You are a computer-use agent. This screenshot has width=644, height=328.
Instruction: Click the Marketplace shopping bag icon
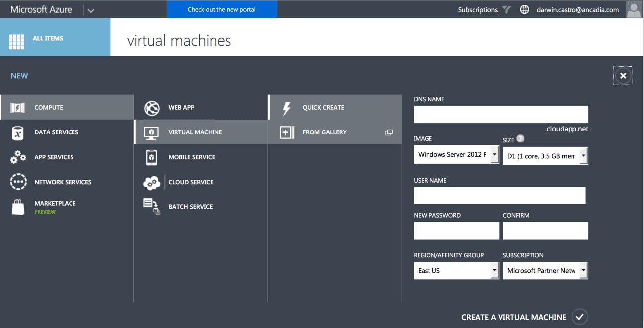[18, 207]
